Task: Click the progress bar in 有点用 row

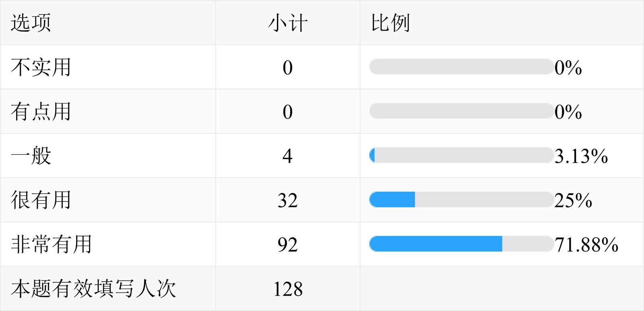Action: 461,111
